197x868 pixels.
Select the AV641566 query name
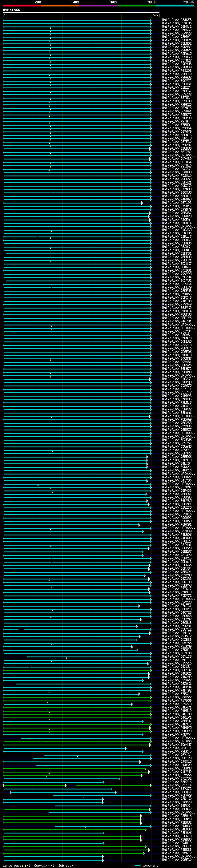click(x=11, y=10)
